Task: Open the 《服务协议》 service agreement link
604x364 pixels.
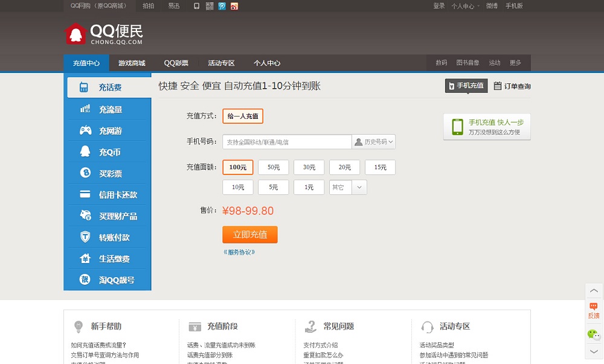Action: coord(239,252)
